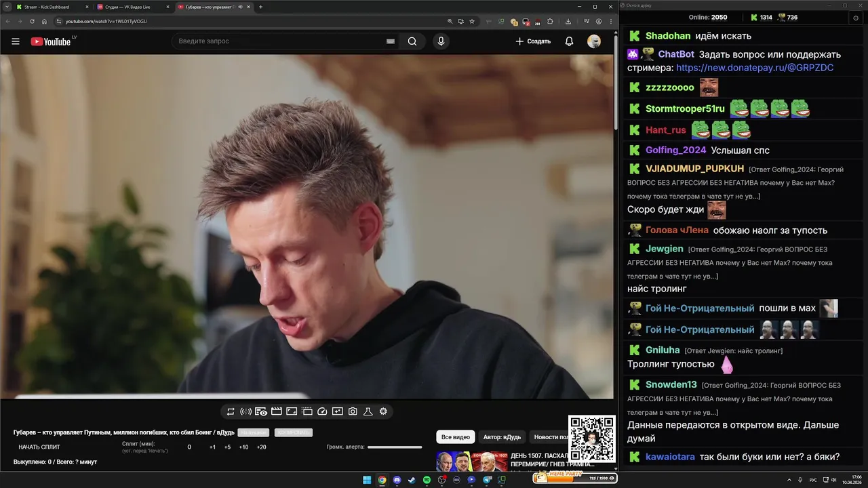
Task: Open YouTube notifications bell
Action: 569,41
